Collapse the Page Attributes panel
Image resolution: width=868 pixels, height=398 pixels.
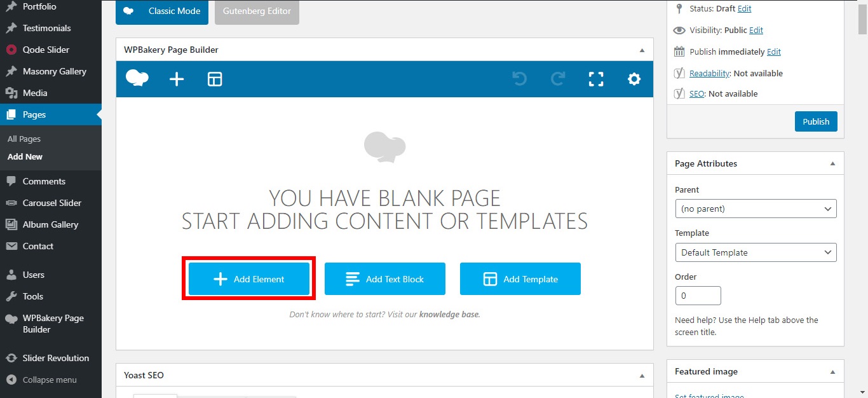coord(832,163)
